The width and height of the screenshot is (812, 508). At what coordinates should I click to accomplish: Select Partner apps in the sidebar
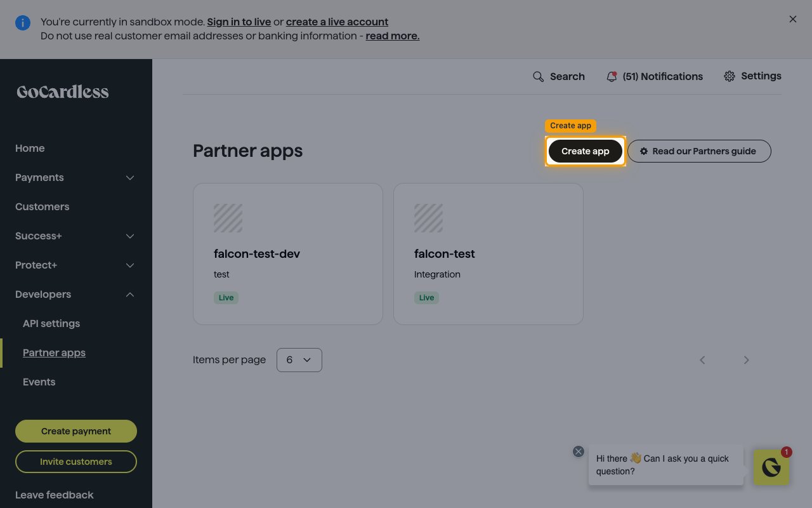coord(54,352)
